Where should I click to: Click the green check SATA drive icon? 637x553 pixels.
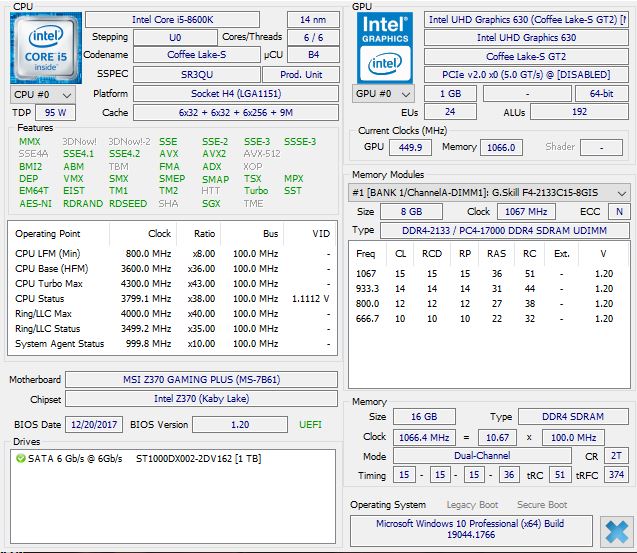click(20, 459)
